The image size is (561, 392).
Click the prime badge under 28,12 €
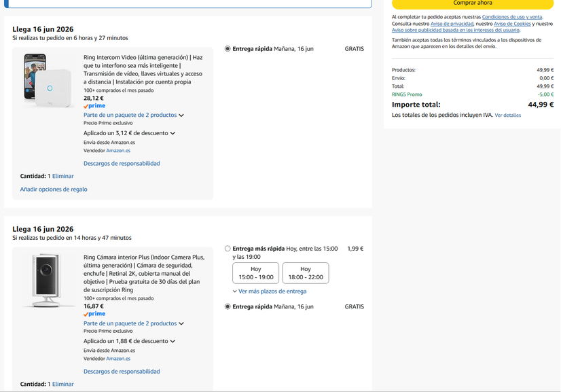point(94,106)
